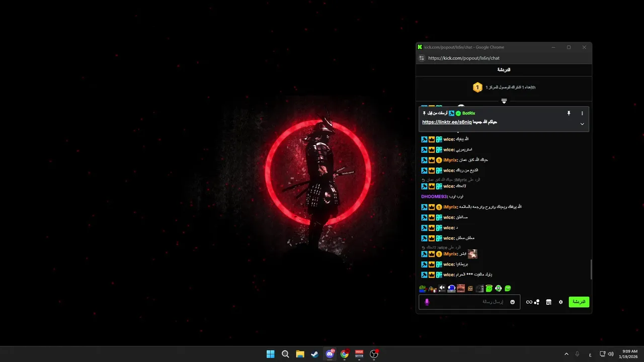The height and width of the screenshot is (362, 644).
Task: Open the linktr.ee/s6niq link
Action: pos(447,122)
